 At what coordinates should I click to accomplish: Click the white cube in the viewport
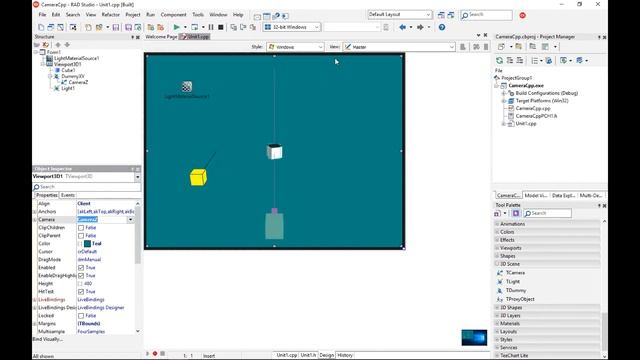[x=274, y=152]
